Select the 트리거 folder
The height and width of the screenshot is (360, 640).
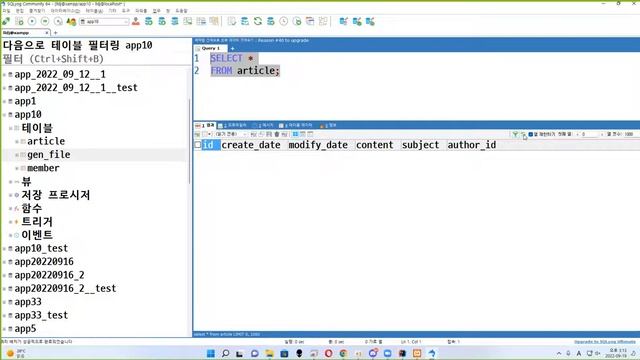[x=37, y=222]
